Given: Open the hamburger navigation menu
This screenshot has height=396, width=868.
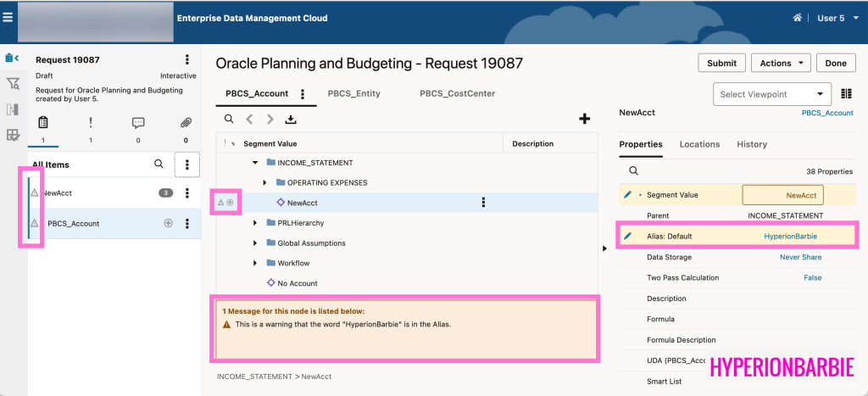Looking at the screenshot, I should point(8,17).
